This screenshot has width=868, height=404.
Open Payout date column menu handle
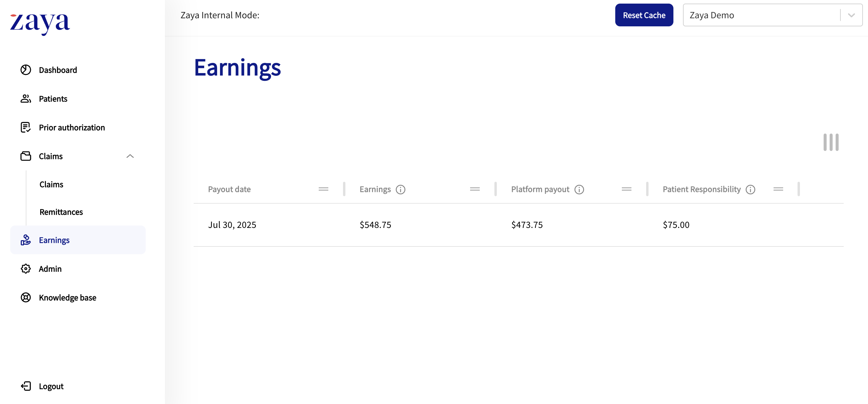click(323, 189)
